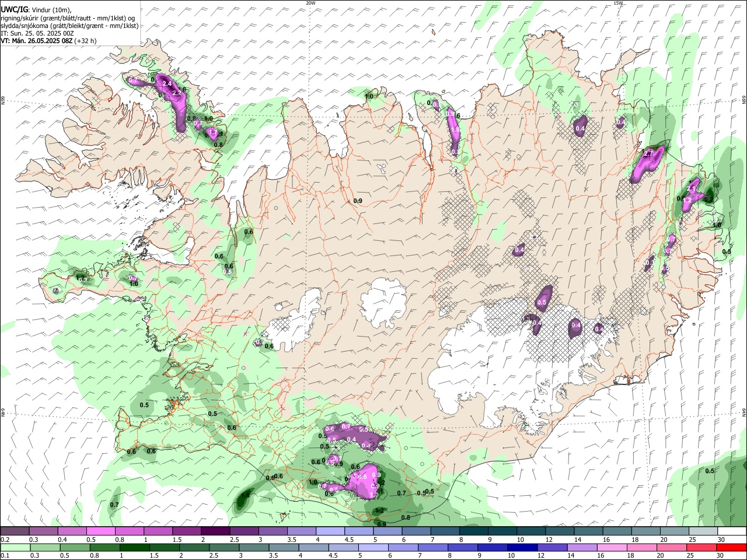
Task: Pick the darkest green rain swatch between 1 and 1.5
Action: [135, 548]
